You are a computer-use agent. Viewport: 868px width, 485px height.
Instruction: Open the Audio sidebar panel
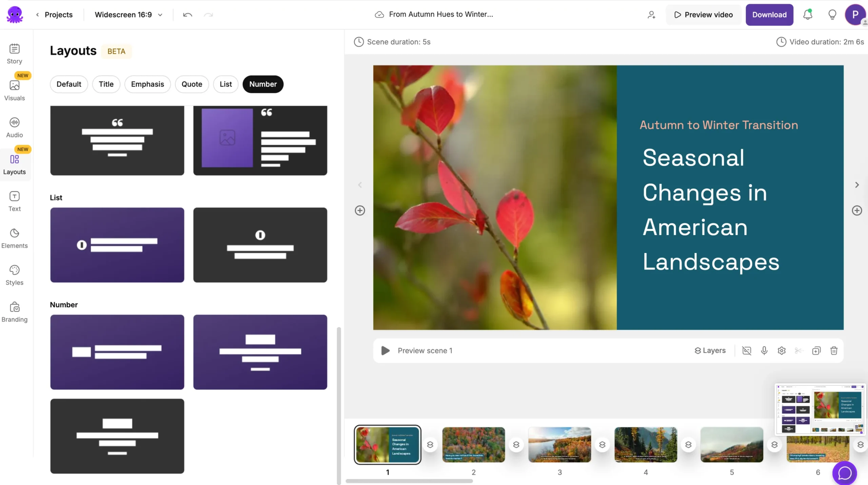pos(14,128)
